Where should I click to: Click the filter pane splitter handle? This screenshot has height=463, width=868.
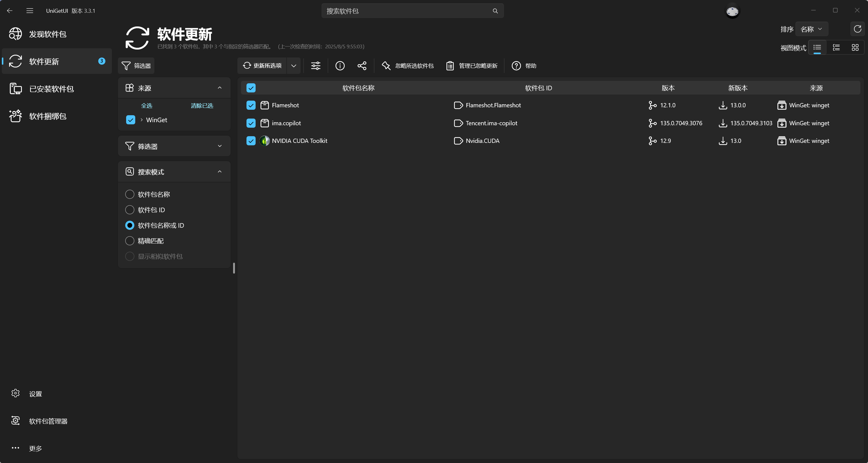pyautogui.click(x=234, y=268)
